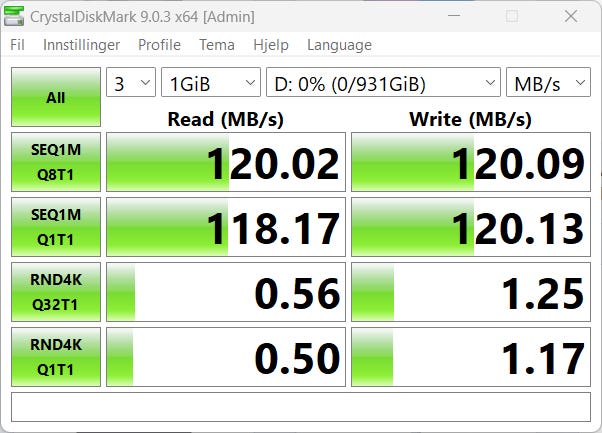Click the Read (MB/s) column header
The height and width of the screenshot is (433, 602).
click(226, 119)
